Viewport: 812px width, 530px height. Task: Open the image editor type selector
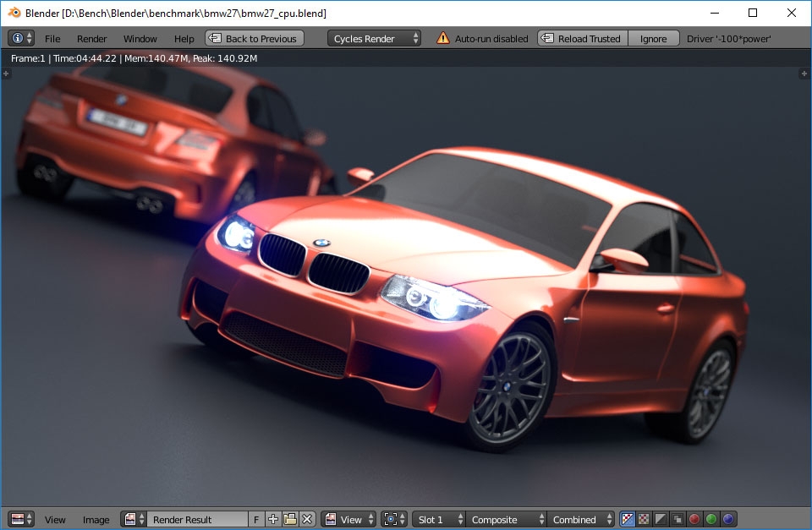(x=21, y=519)
